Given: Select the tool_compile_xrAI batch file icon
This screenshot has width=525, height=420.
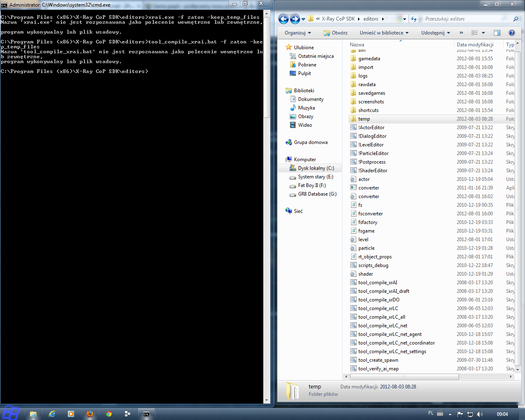Looking at the screenshot, I should tap(354, 283).
